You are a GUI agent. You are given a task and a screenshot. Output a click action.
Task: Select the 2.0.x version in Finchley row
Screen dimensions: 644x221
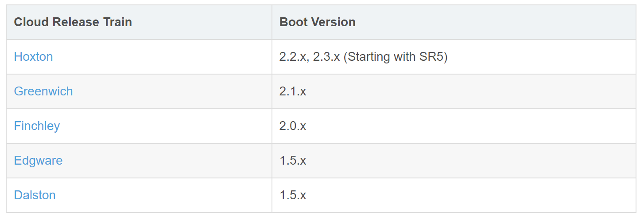pos(293,126)
